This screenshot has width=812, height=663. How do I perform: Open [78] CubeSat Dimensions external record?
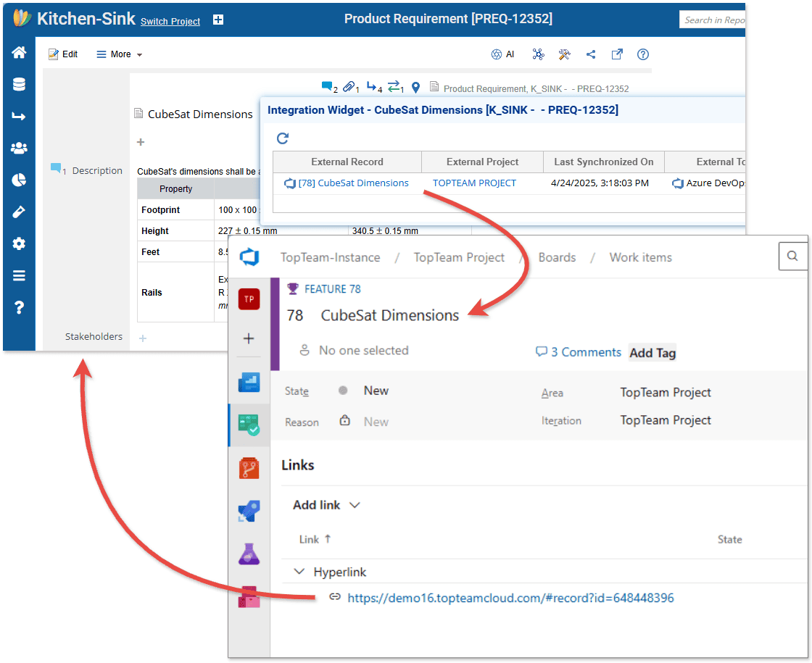tap(352, 183)
